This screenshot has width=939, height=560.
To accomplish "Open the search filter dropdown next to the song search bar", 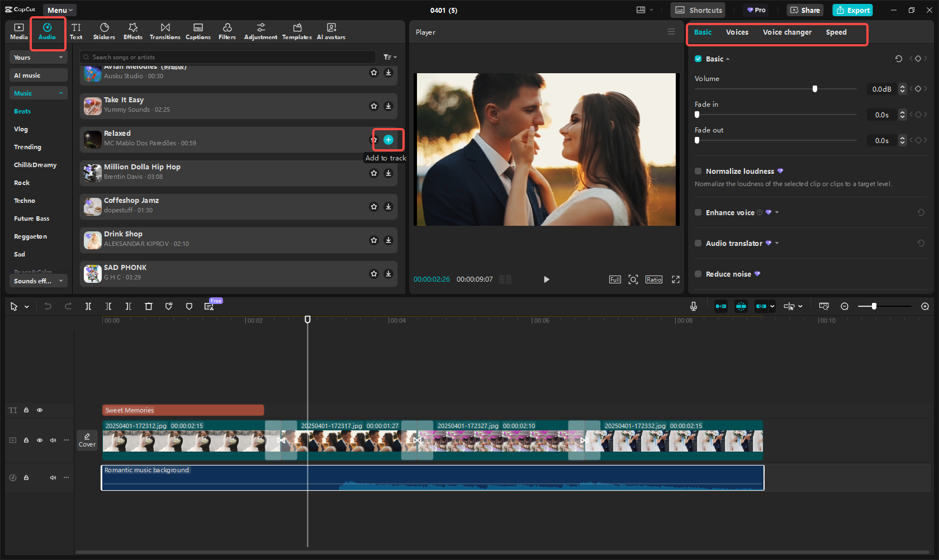I will [389, 56].
